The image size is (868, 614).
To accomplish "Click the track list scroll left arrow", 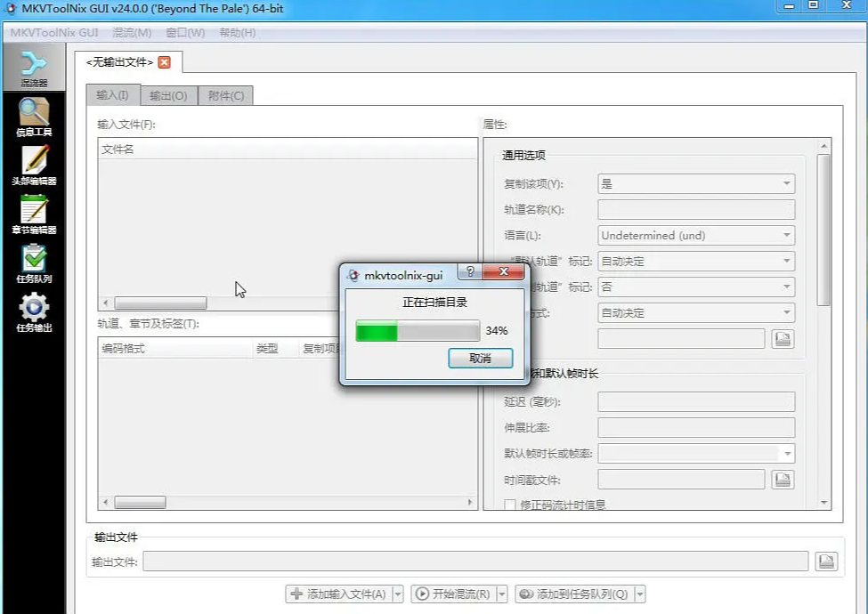I will click(x=106, y=502).
